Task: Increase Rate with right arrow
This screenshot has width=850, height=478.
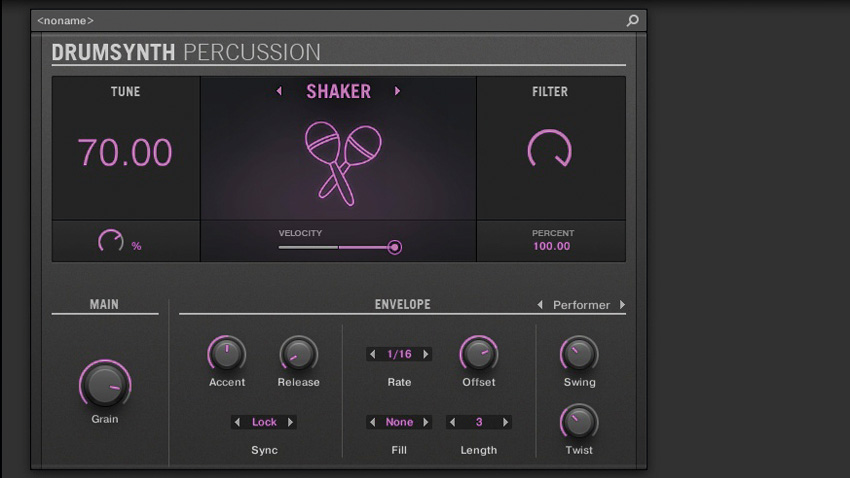Action: point(426,354)
